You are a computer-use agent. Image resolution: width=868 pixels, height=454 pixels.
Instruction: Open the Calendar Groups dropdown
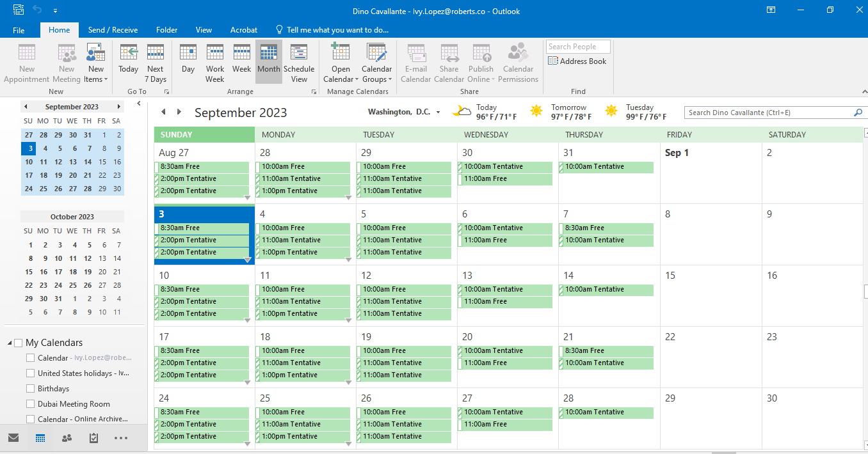376,63
